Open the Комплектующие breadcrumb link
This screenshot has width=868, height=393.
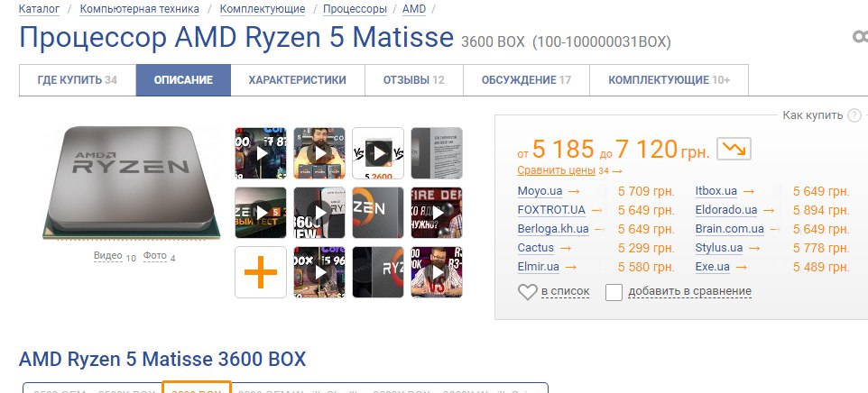pyautogui.click(x=263, y=9)
